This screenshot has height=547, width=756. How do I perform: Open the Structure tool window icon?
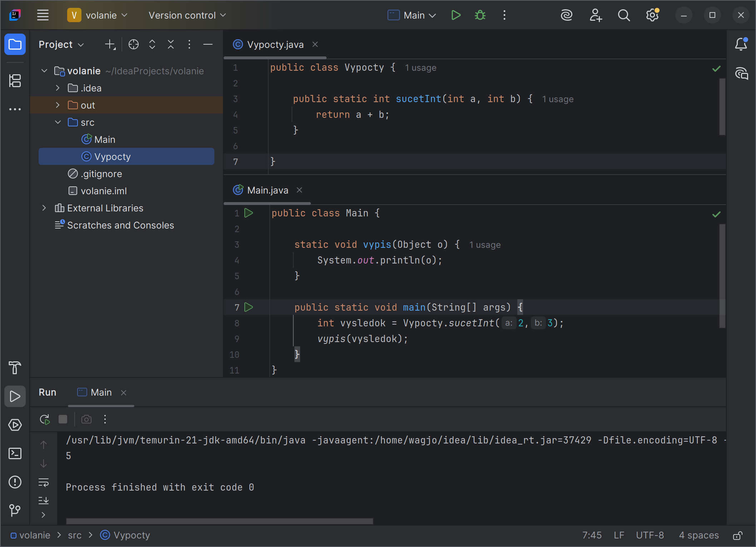click(x=15, y=81)
